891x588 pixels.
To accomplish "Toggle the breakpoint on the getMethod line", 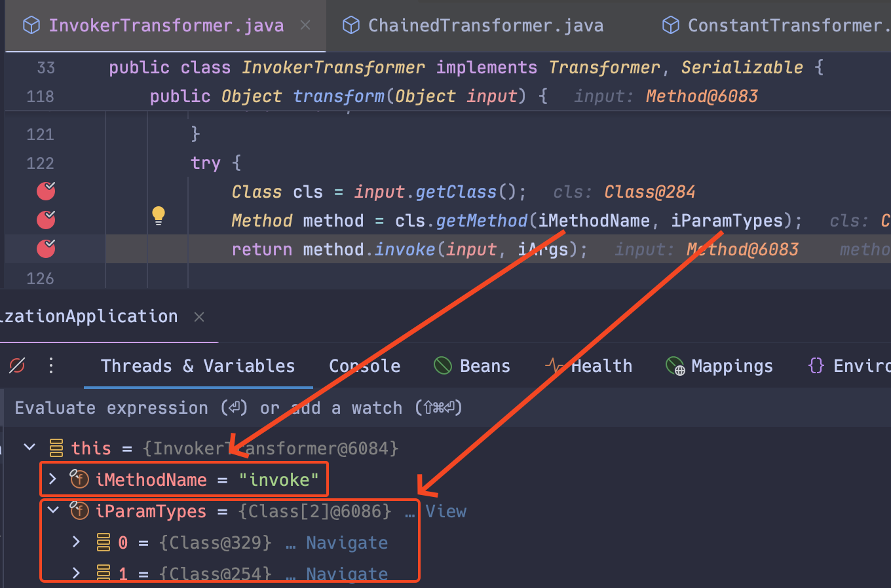I will tap(45, 219).
